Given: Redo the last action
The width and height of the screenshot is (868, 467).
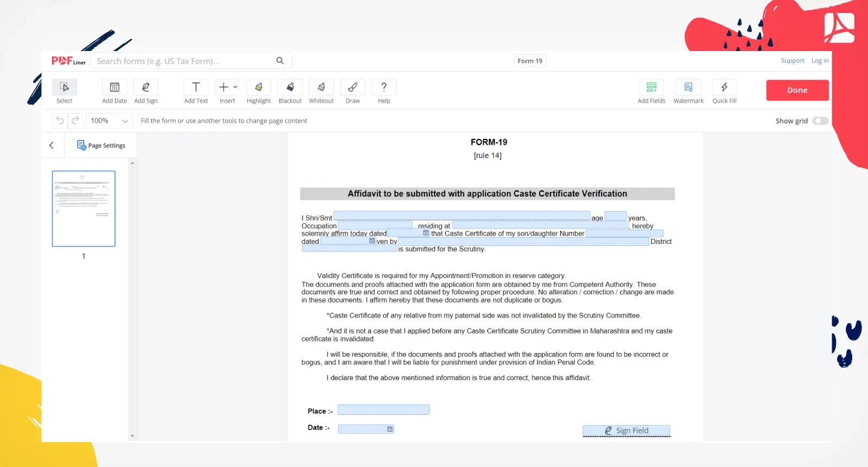Looking at the screenshot, I should click(75, 121).
